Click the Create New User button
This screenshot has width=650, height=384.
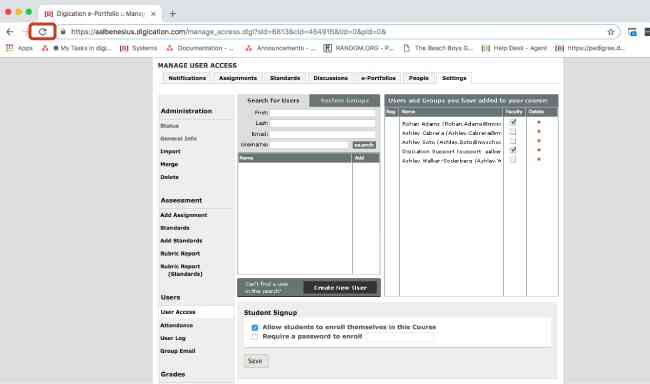tap(340, 288)
